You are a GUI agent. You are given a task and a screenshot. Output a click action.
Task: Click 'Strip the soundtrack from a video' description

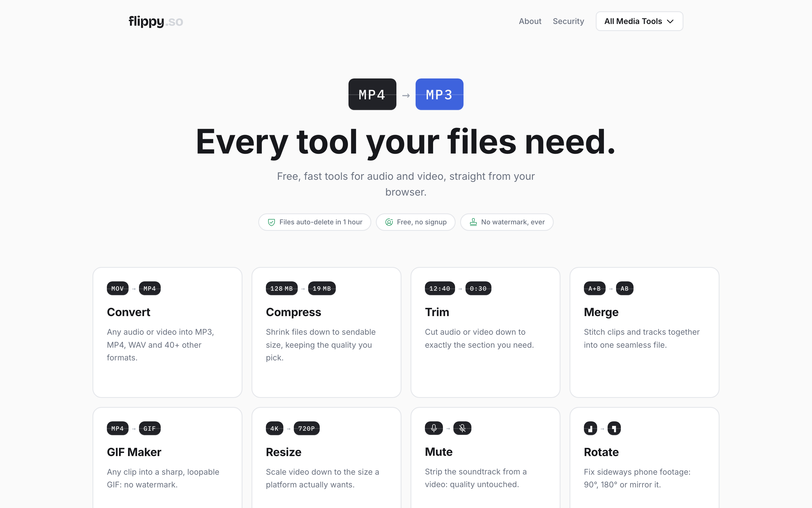pos(476,478)
